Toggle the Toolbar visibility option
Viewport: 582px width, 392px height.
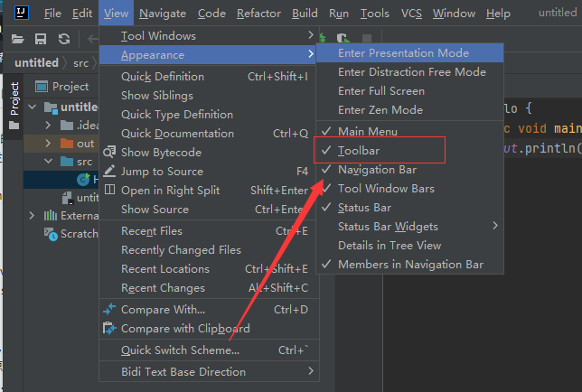click(x=409, y=151)
